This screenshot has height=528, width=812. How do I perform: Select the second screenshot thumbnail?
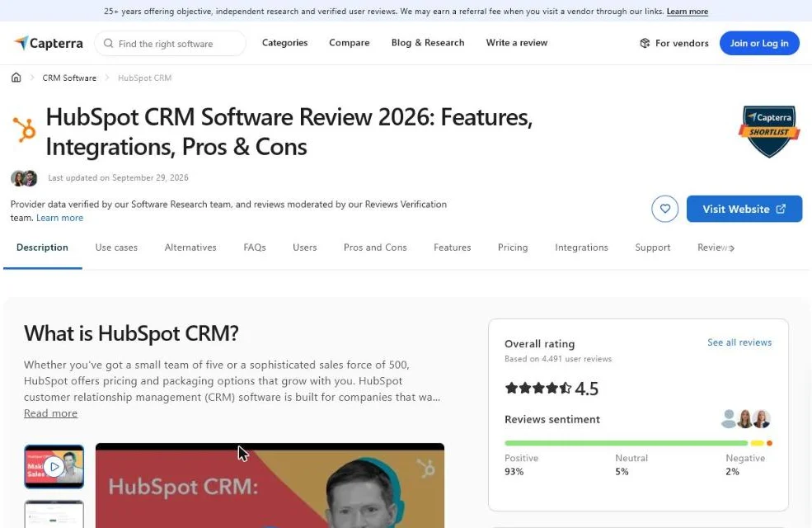(x=54, y=514)
